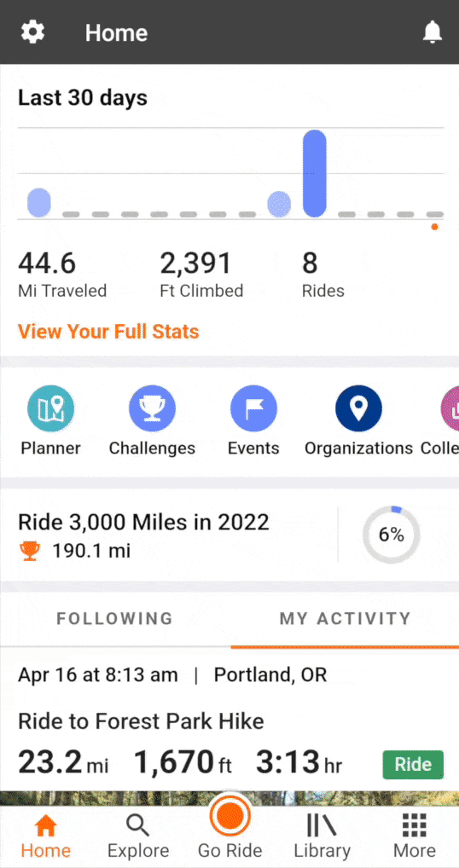Open the More grid menu
The image size is (459, 868).
[x=414, y=825]
